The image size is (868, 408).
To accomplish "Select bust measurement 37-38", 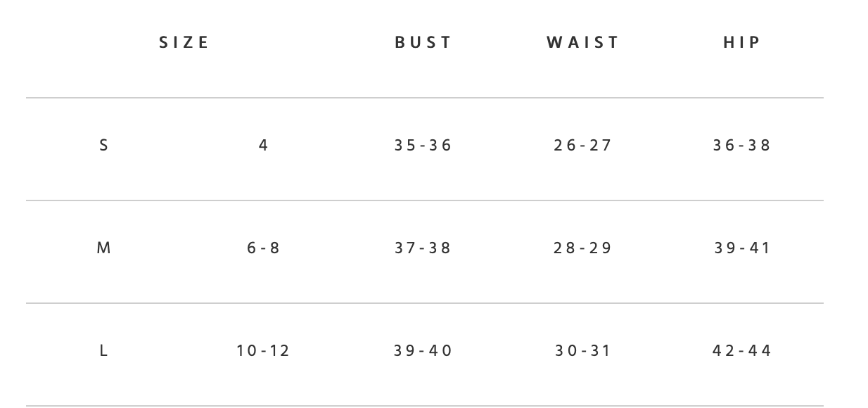I will (x=423, y=248).
